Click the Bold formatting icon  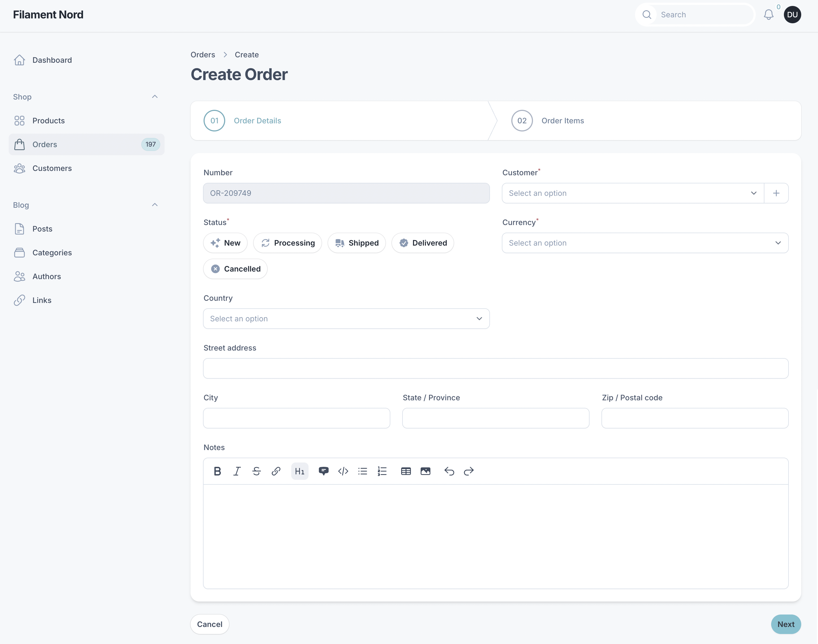pos(217,471)
